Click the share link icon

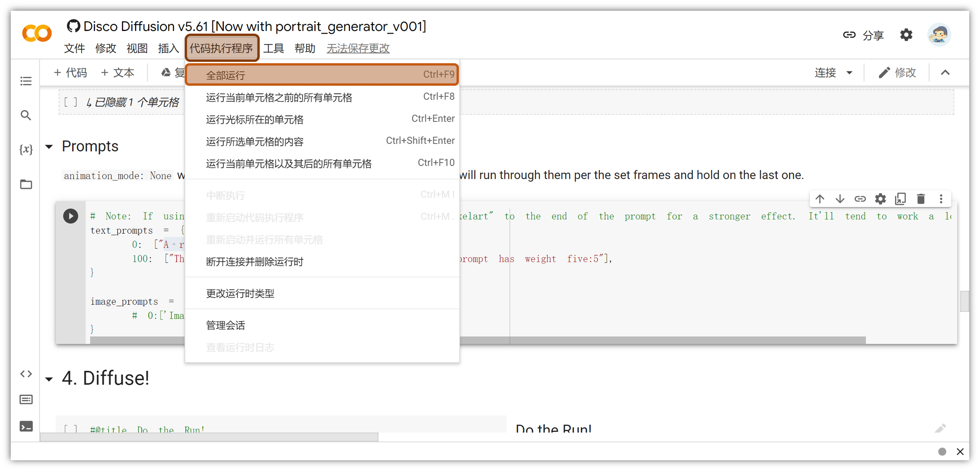(849, 35)
